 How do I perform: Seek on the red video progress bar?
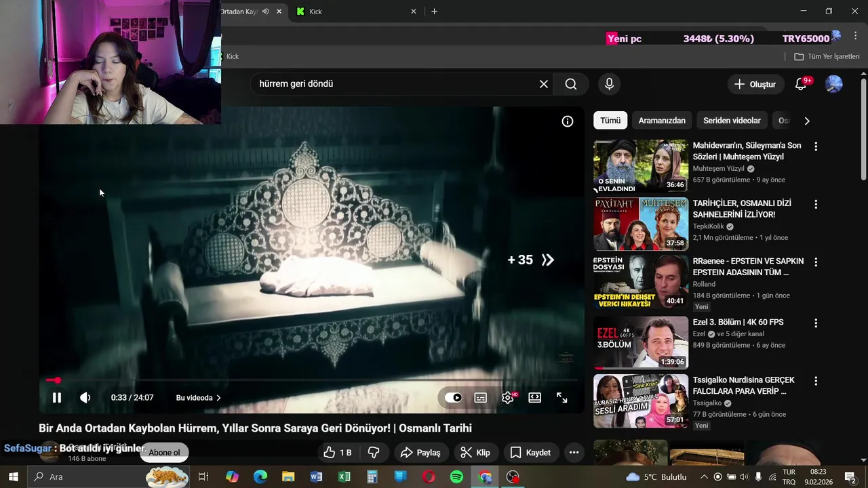[x=312, y=380]
